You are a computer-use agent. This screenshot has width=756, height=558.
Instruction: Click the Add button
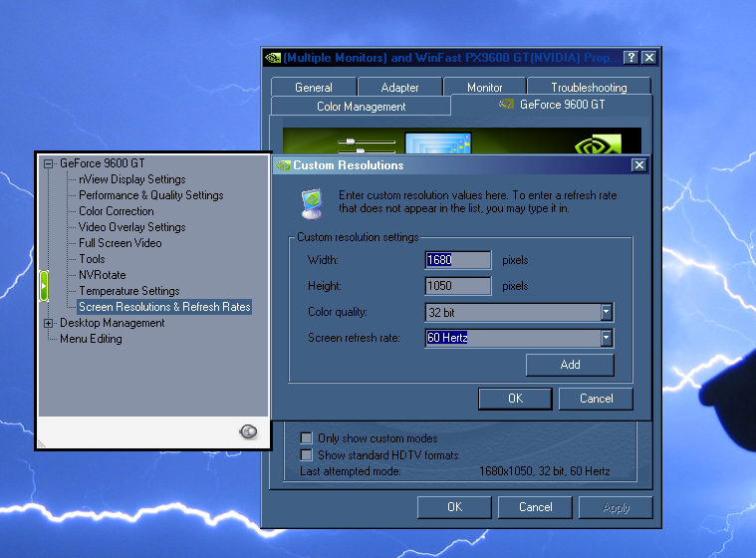pyautogui.click(x=570, y=365)
